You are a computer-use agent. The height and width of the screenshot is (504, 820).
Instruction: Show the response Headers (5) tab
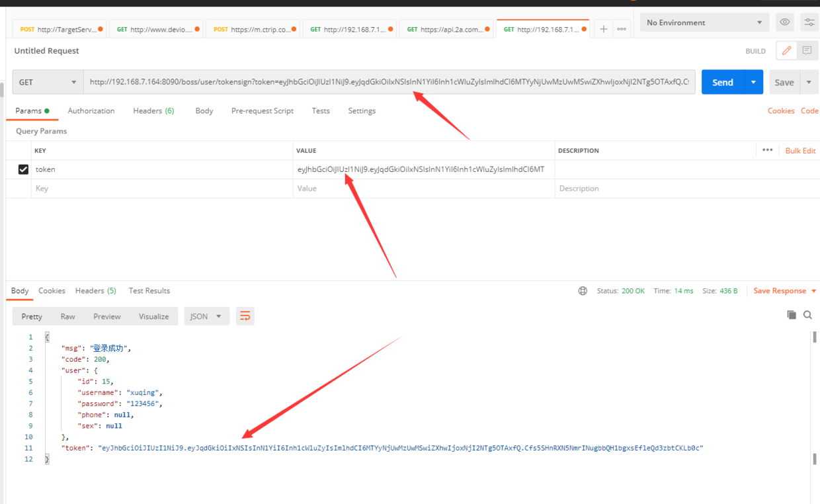coord(96,291)
